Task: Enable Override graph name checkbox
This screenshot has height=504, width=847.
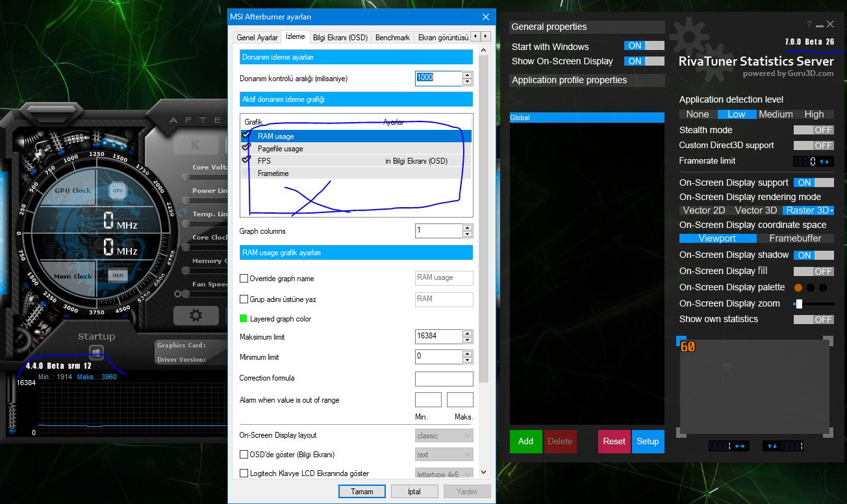Action: [244, 279]
